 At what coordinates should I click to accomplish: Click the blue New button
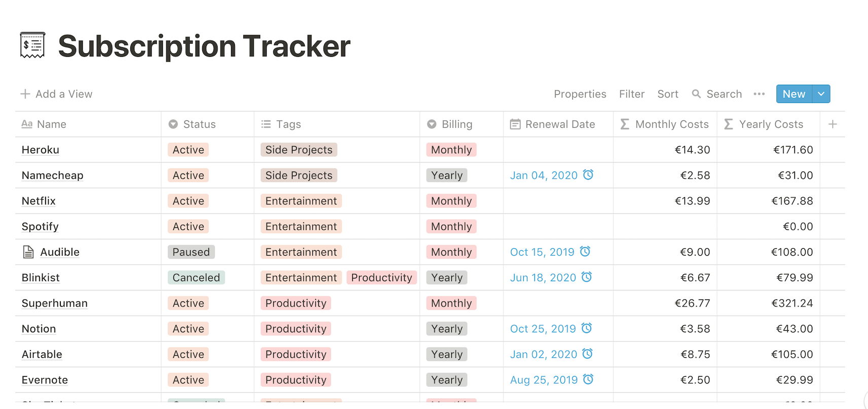[x=793, y=94]
